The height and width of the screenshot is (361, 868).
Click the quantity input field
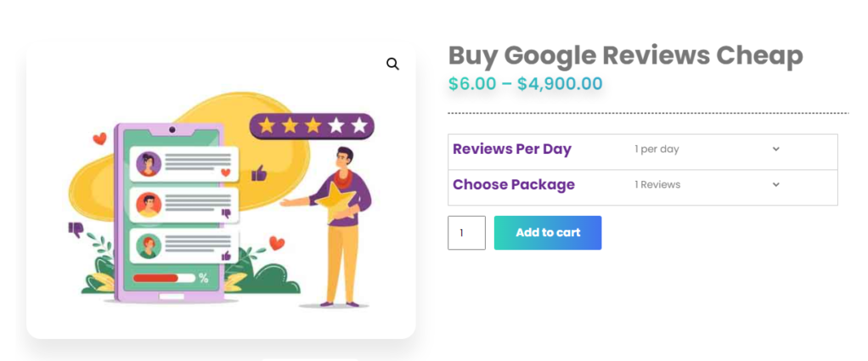tap(466, 233)
